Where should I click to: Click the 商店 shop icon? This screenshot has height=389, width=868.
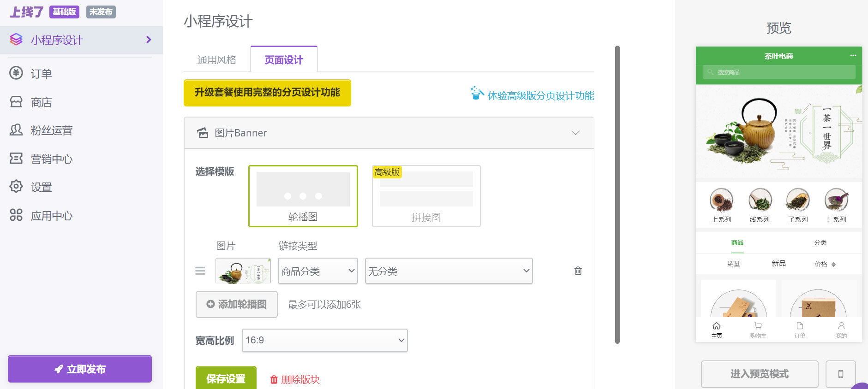pos(16,101)
